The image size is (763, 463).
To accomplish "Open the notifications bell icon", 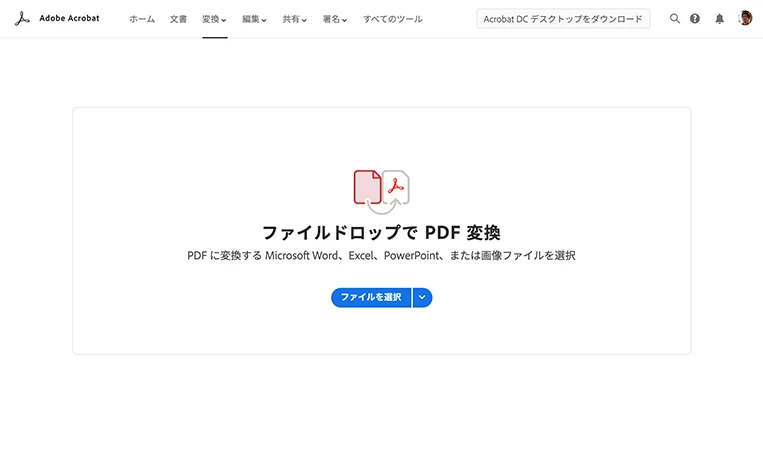I will (x=719, y=19).
